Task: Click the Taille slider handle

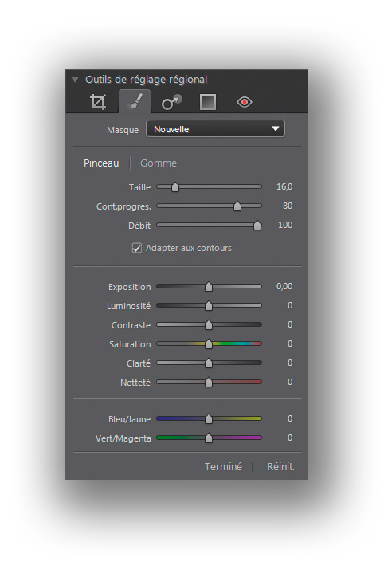Action: tap(175, 187)
